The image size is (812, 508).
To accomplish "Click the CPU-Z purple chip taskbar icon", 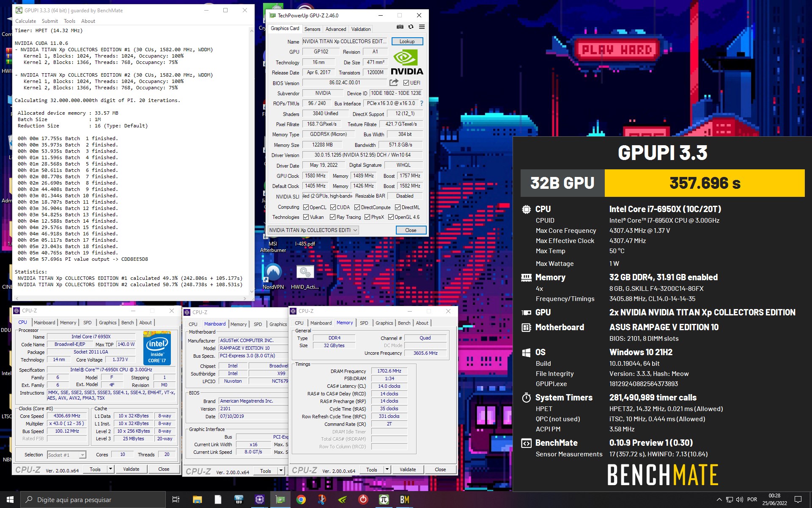I will click(259, 500).
